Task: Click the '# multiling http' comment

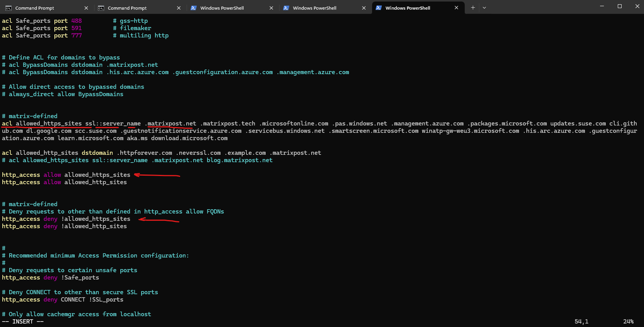Action: coord(141,36)
